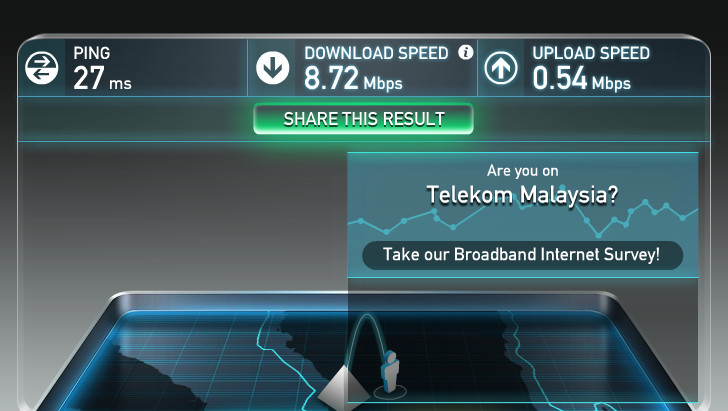Click the white pyramid server marker

(x=344, y=388)
